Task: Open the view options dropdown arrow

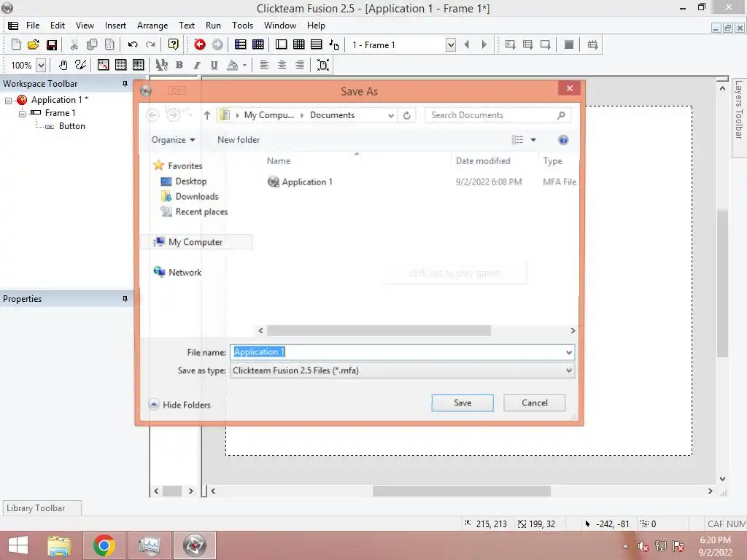Action: tap(533, 140)
